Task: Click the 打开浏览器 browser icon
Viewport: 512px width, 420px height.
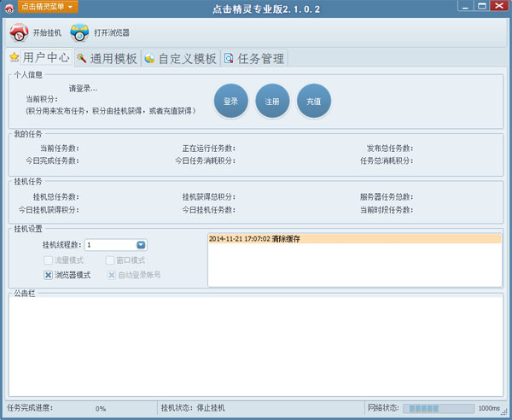Action: tap(80, 33)
